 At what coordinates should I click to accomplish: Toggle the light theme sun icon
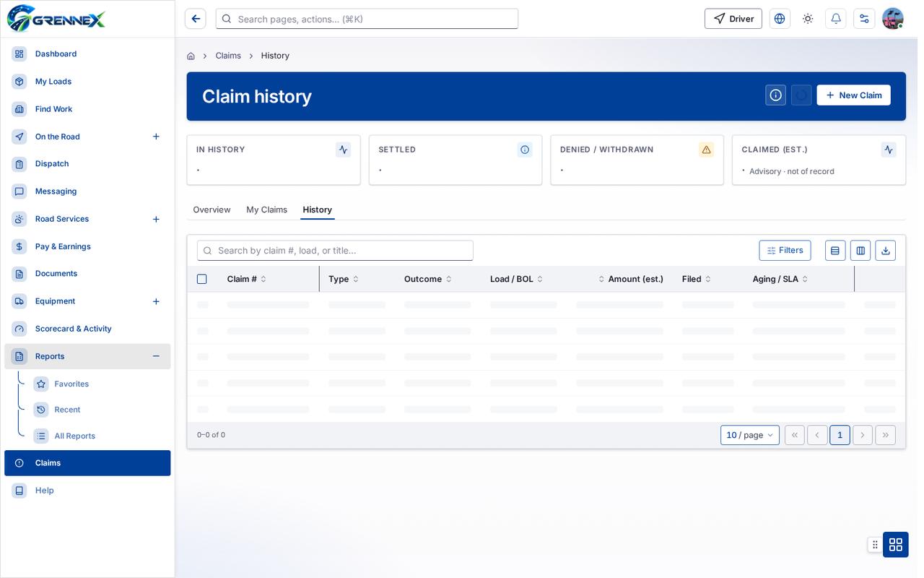(808, 19)
